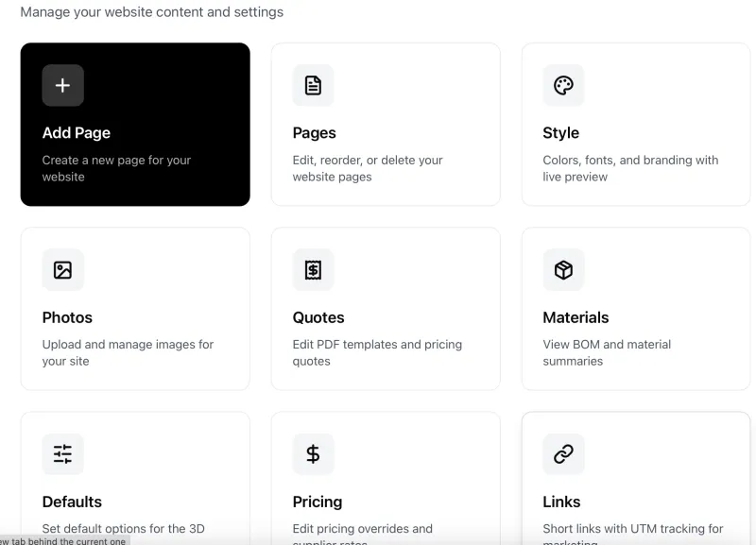Select the Add Page plus icon
The height and width of the screenshot is (545, 756).
point(62,85)
